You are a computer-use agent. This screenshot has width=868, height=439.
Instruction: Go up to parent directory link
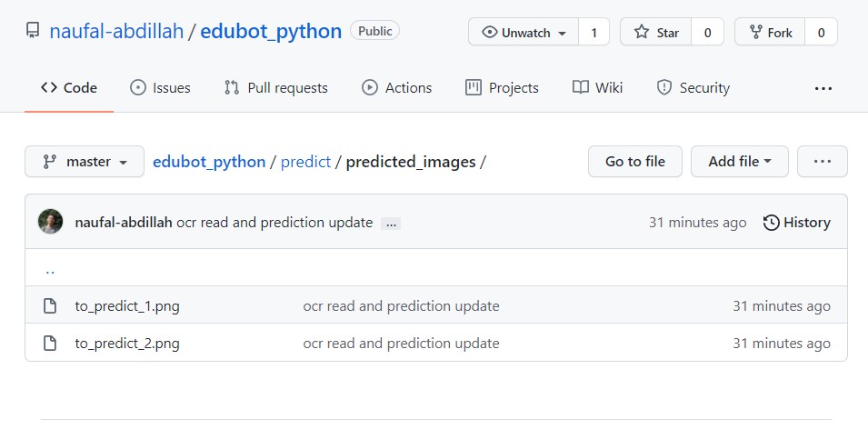tap(50, 269)
